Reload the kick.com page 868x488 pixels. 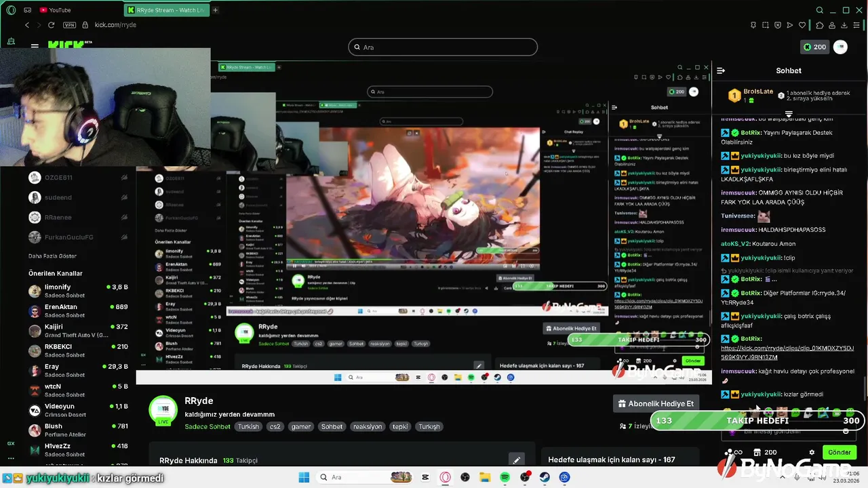[51, 25]
